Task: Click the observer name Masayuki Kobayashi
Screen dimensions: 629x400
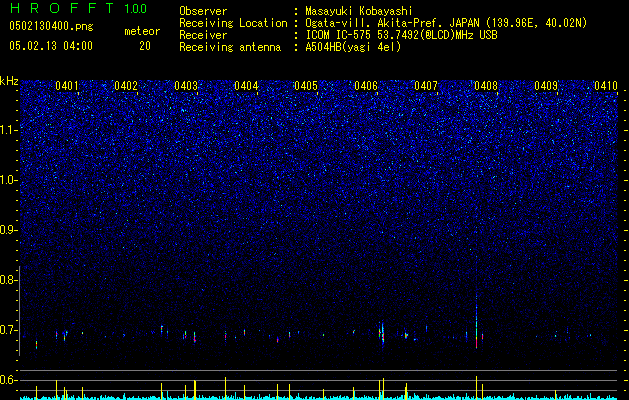Action: click(x=359, y=12)
